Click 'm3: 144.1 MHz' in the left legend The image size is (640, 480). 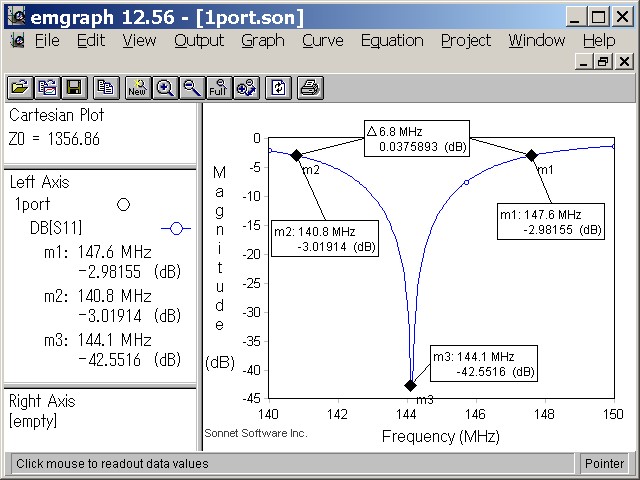tap(98, 340)
